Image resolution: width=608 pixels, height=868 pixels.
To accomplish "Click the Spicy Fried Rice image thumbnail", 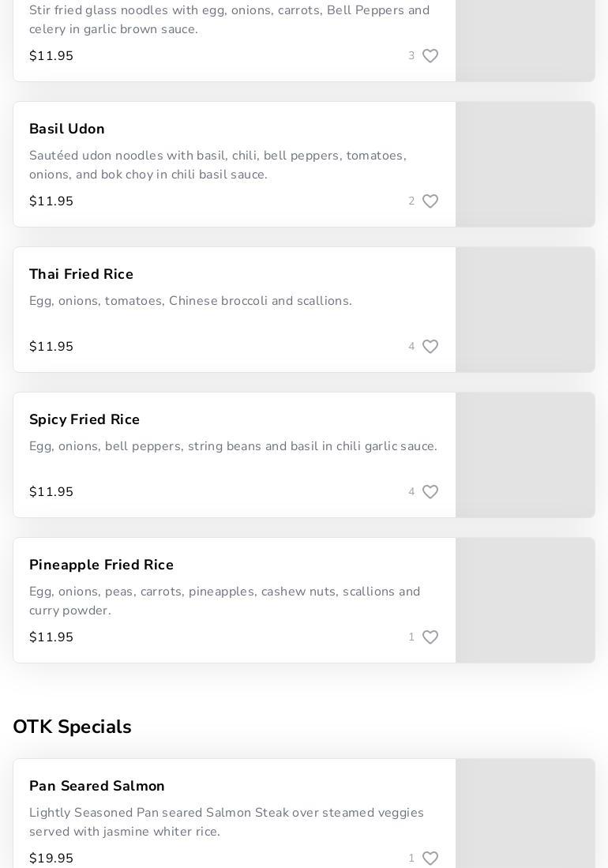I will click(x=525, y=455).
